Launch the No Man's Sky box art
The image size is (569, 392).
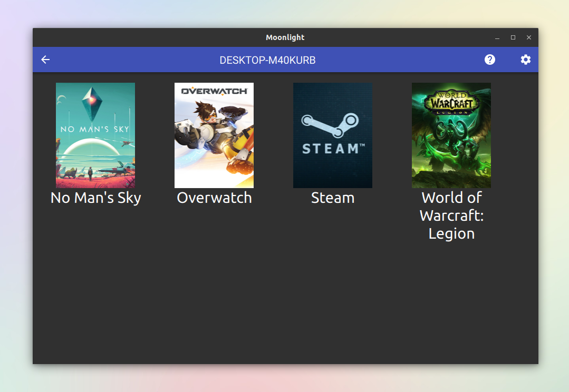point(95,135)
